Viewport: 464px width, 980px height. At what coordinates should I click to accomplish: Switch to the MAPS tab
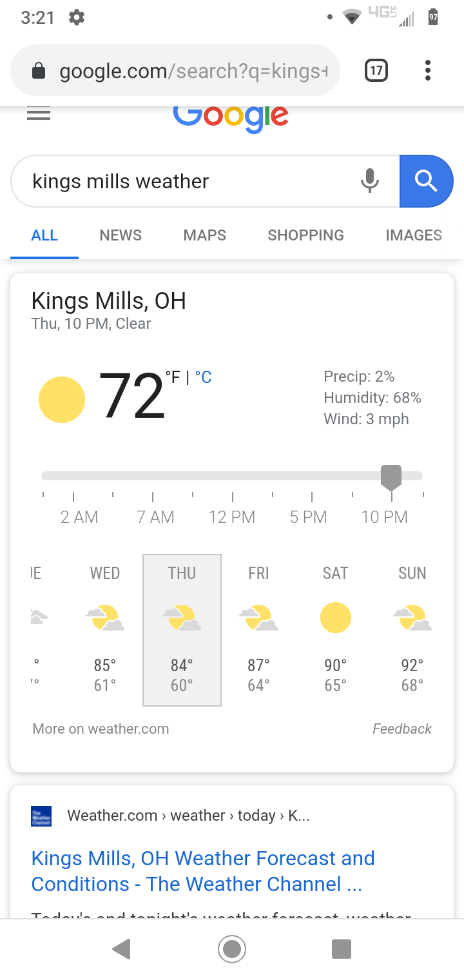(x=205, y=235)
